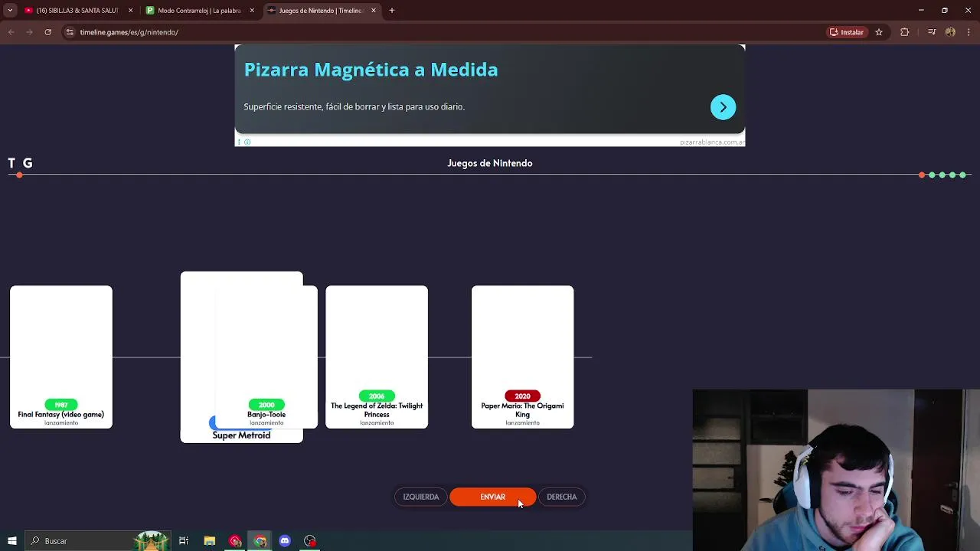Select the Banjo-Tooie 2000 card
Image resolution: width=980 pixels, height=551 pixels.
pos(266,357)
